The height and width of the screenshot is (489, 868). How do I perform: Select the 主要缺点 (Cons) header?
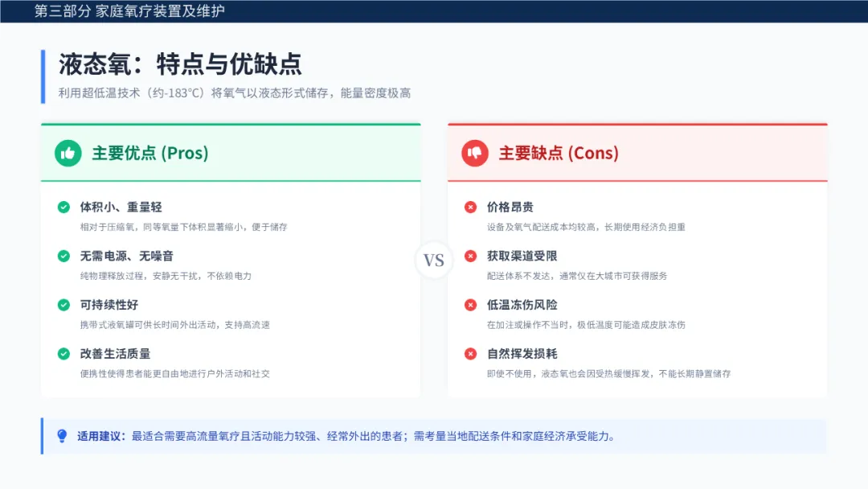559,153
